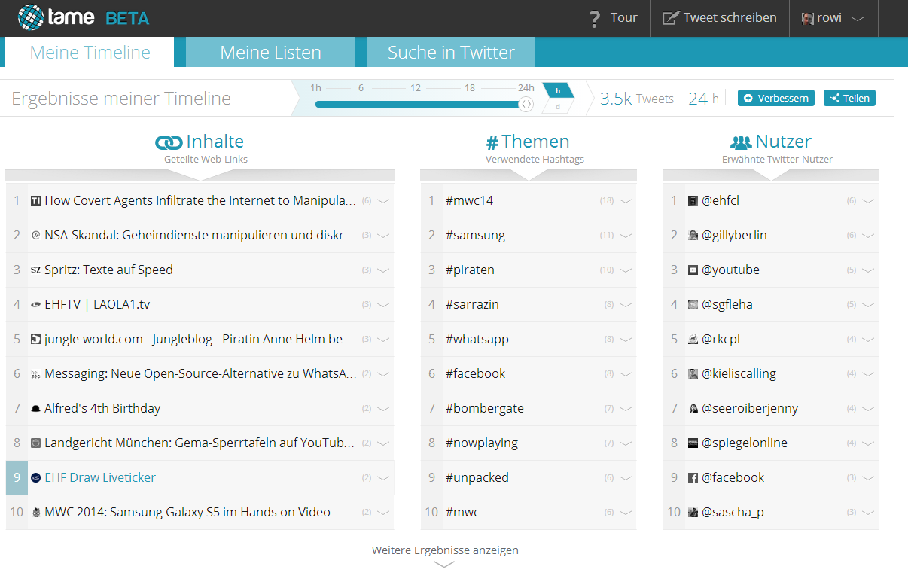
Task: Select the #unpacked hashtag
Action: 477,477
